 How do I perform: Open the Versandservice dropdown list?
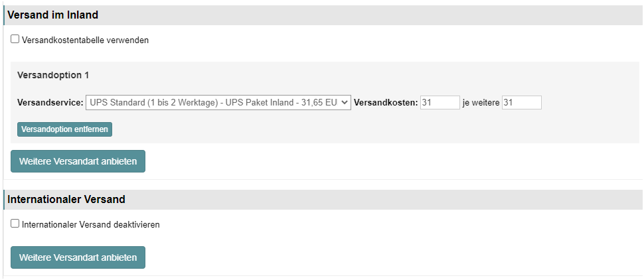pyautogui.click(x=218, y=103)
